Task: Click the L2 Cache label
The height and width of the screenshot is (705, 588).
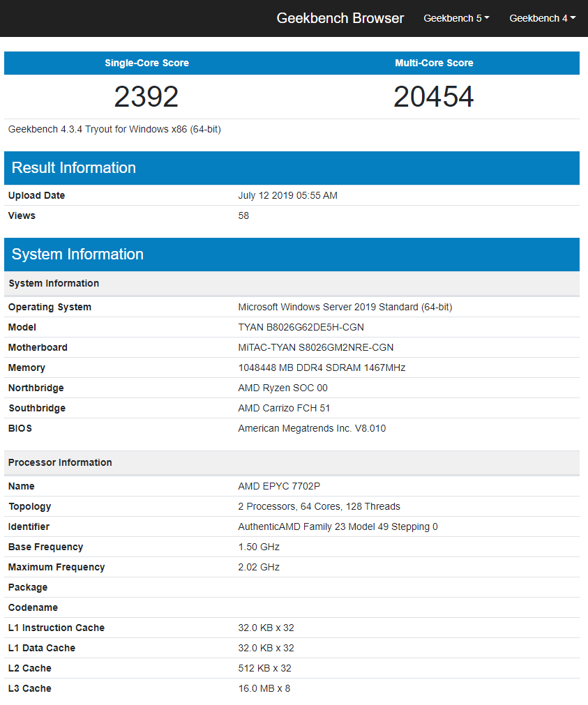Action: pos(30,669)
